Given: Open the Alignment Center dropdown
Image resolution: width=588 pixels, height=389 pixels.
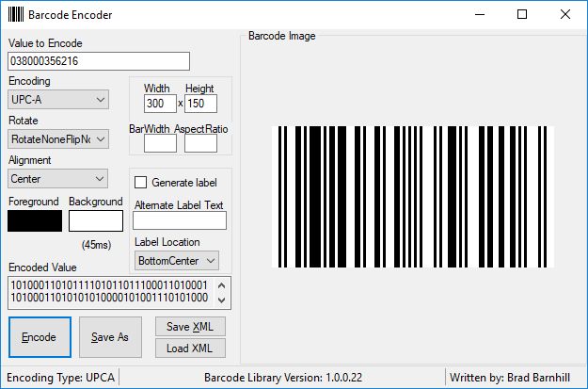Looking at the screenshot, I should click(x=57, y=179).
